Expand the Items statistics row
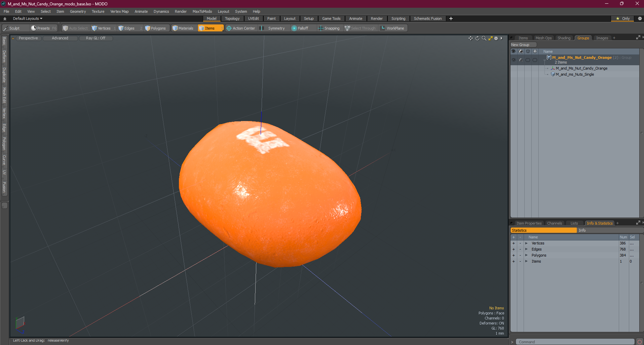Viewport: 644px width, 345px height. [526, 261]
